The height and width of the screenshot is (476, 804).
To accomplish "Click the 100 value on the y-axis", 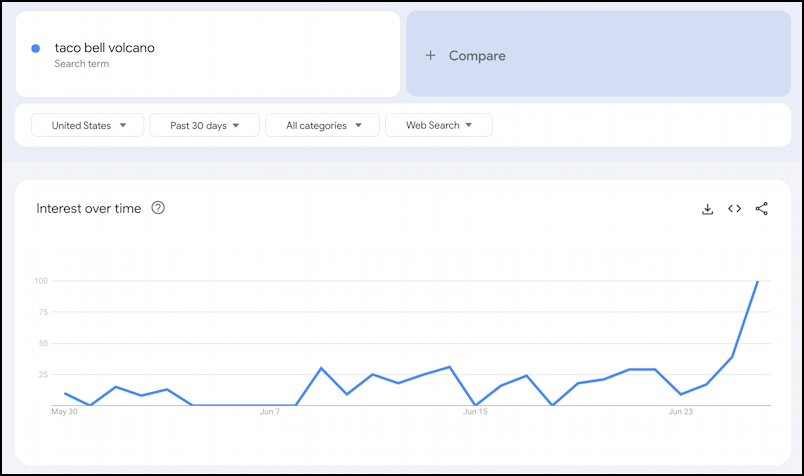I will [41, 281].
